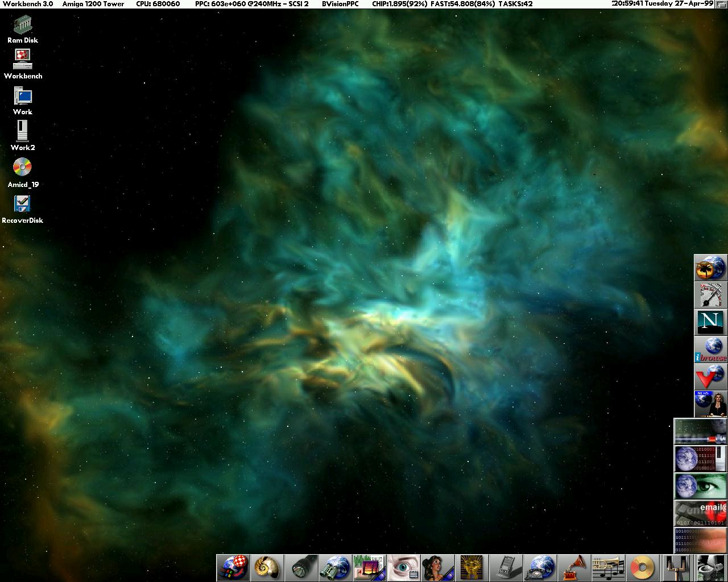The height and width of the screenshot is (582, 728).
Task: Open the Workbench volume icon
Action: (23, 60)
